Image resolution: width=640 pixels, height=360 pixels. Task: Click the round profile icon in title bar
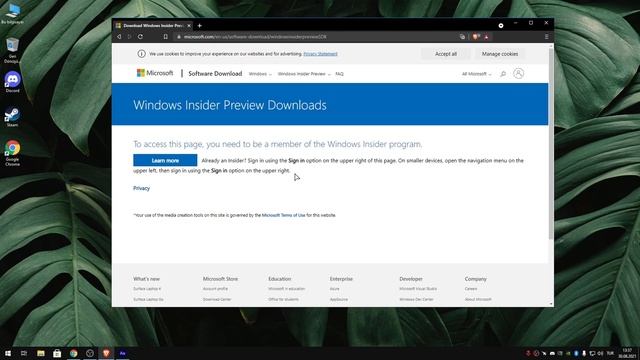[x=501, y=25]
